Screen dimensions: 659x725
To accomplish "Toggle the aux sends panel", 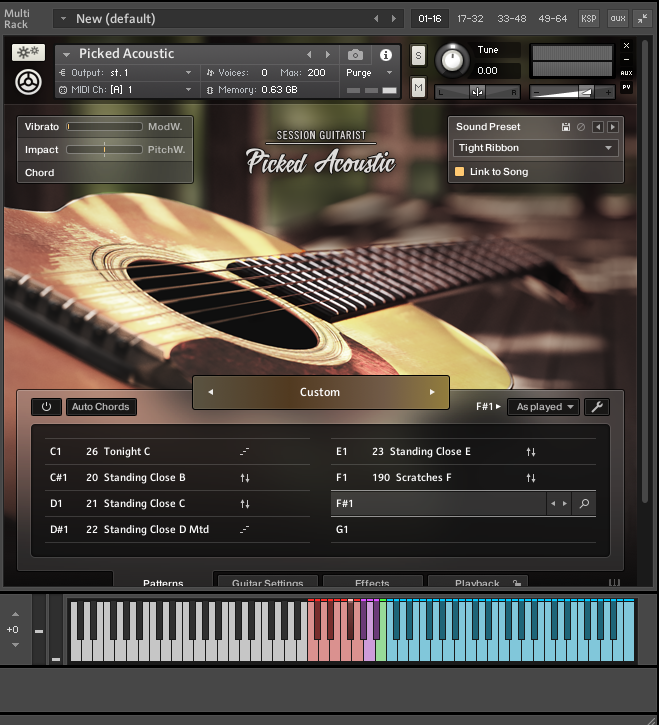I will click(x=617, y=18).
